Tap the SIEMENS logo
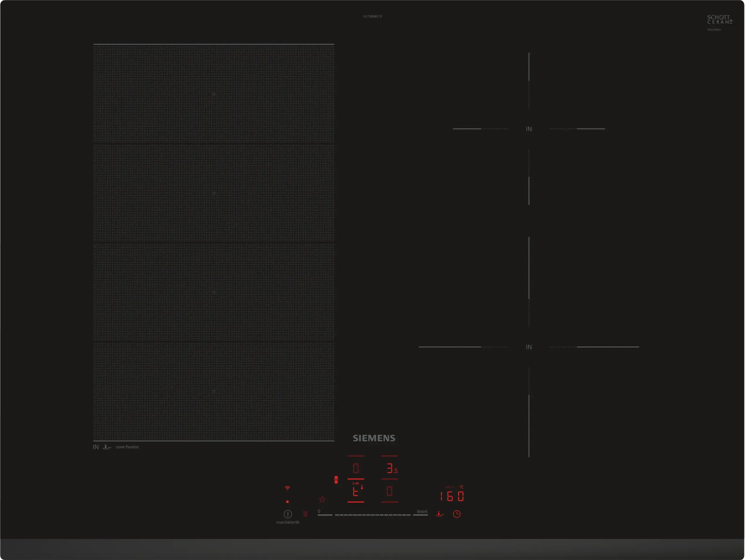The image size is (745, 560). click(x=374, y=438)
